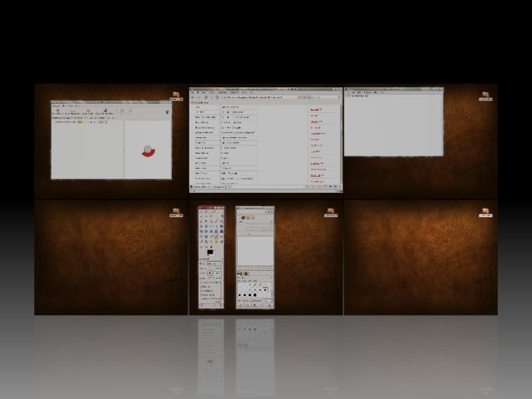Click Scan Filesystem in Disk Usage Analyzer
Image resolution: width=532 pixels, height=399 pixels.
click(x=72, y=111)
